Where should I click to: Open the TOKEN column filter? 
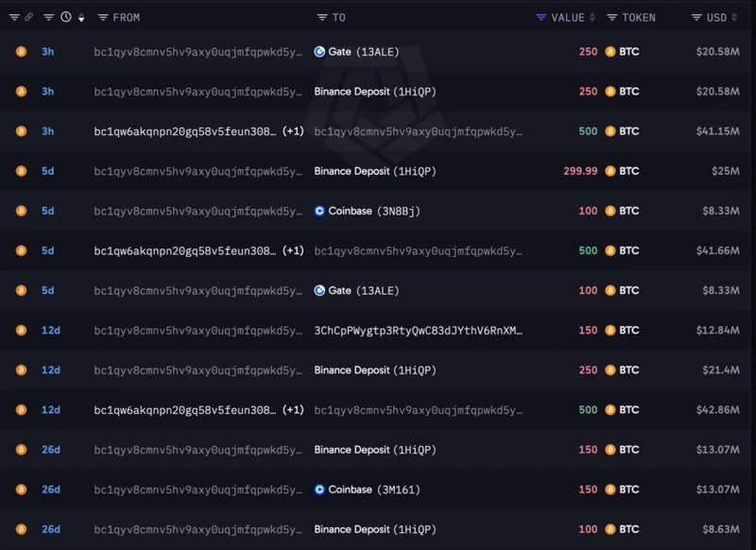click(612, 18)
